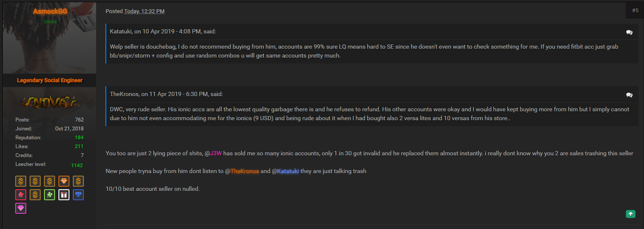The width and height of the screenshot is (644, 229).
Task: Click the Today, 12:32 PM timestamp
Action: pos(144,11)
